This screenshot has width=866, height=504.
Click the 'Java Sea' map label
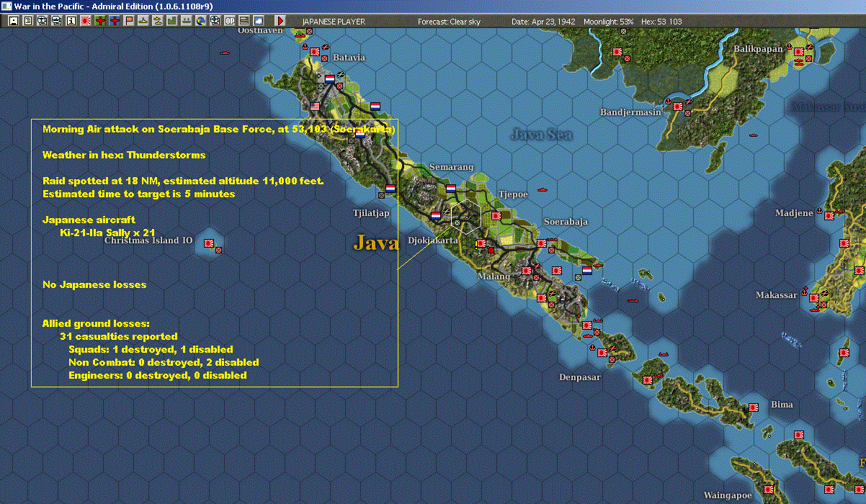pyautogui.click(x=541, y=135)
